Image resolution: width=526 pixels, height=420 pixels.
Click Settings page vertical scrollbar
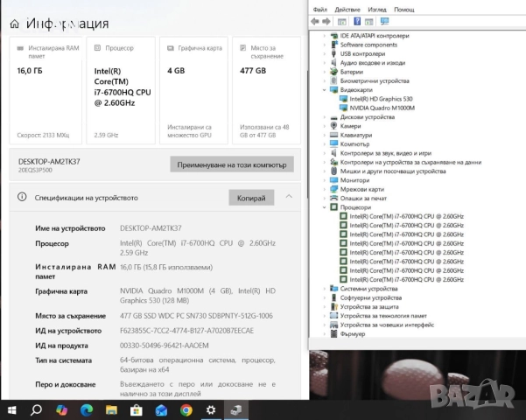(307, 134)
